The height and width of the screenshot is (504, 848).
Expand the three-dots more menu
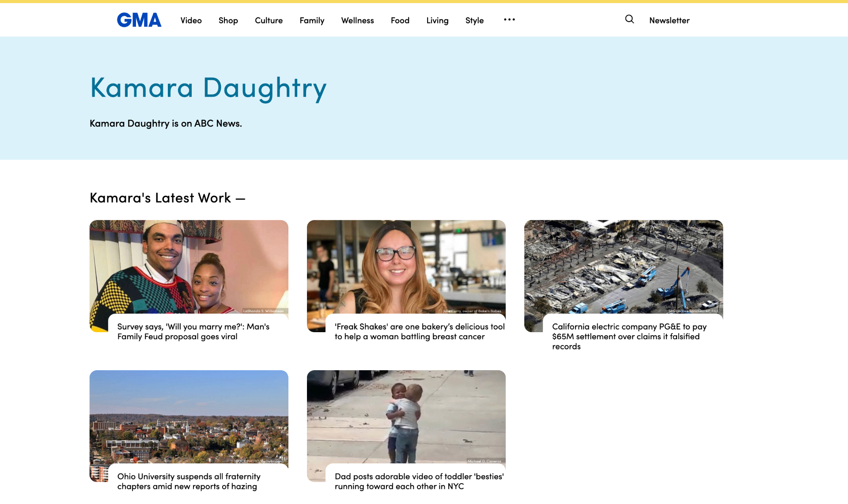point(509,19)
